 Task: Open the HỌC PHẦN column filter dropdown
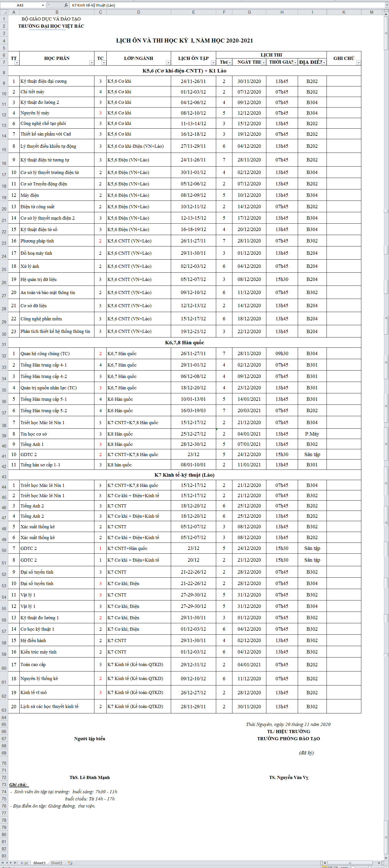pos(91,63)
